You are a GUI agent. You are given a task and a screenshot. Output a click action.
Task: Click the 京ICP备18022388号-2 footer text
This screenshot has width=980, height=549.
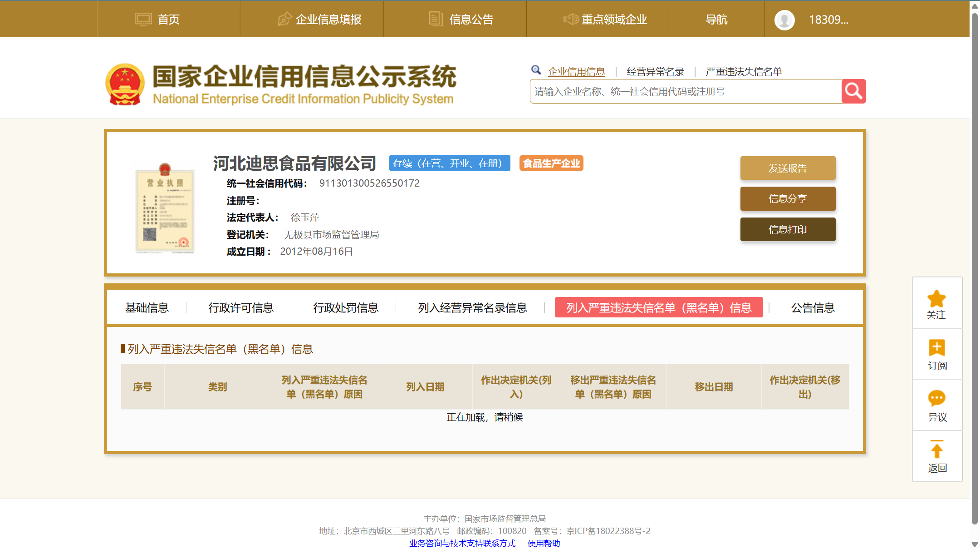point(608,531)
